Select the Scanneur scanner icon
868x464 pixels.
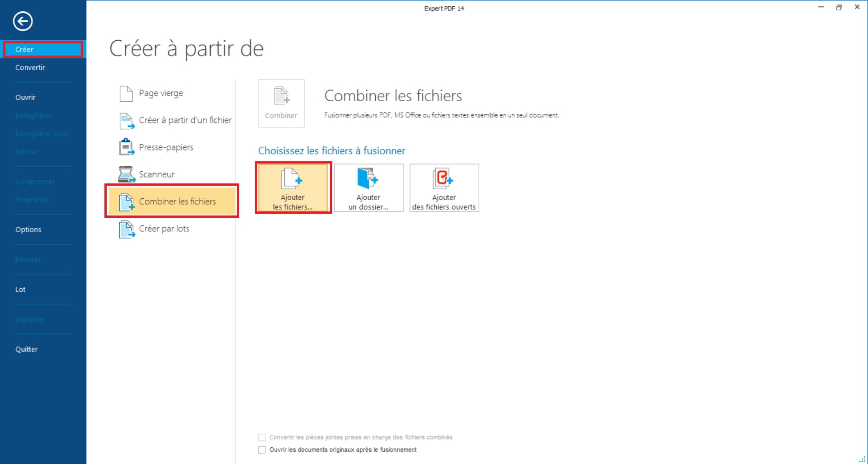coord(126,174)
